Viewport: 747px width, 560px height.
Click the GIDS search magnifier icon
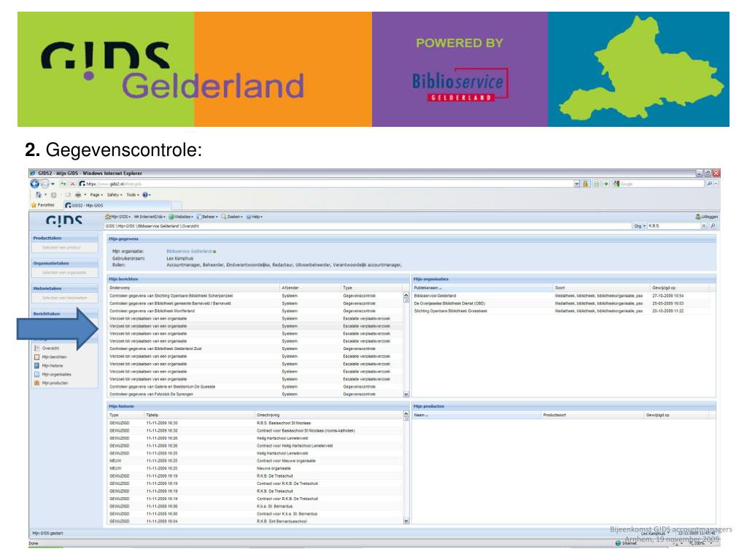coord(713,226)
